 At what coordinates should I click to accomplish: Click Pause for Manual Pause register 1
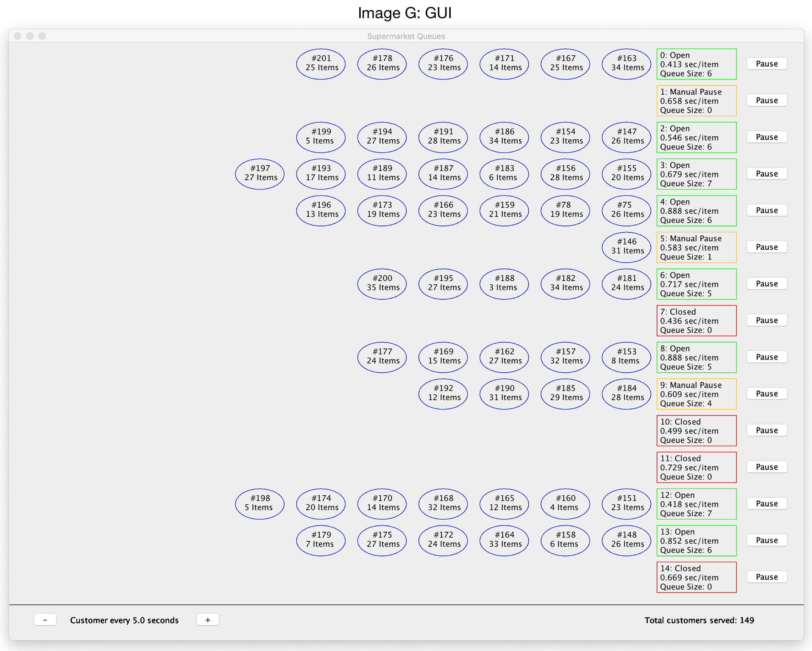point(766,100)
